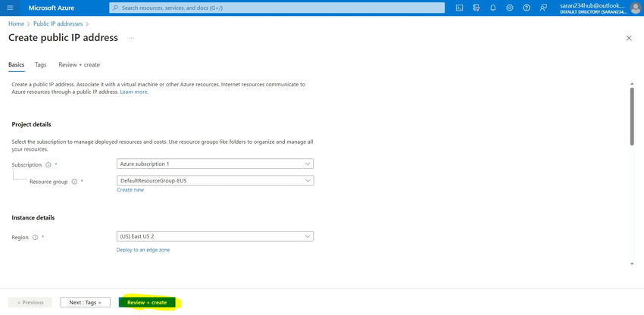Click the Instance details heading

click(x=33, y=217)
